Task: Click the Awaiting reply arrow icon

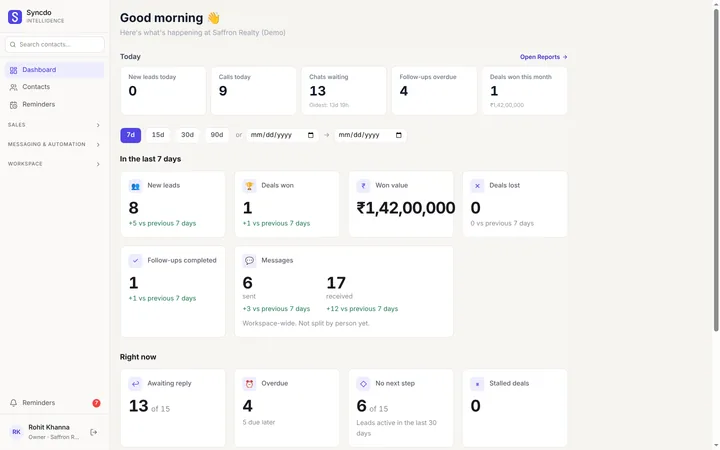Action: click(x=135, y=384)
